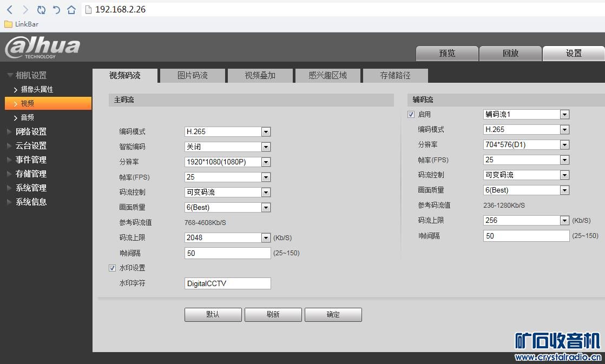This screenshot has width=605, height=364.
Task: Reload page with the refresh icon
Action: click(41, 10)
